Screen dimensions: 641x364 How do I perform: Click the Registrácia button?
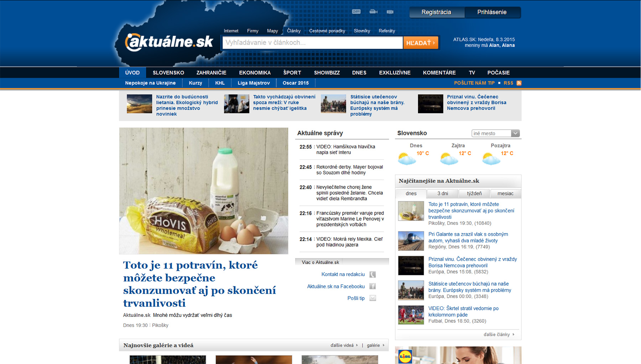click(x=436, y=12)
